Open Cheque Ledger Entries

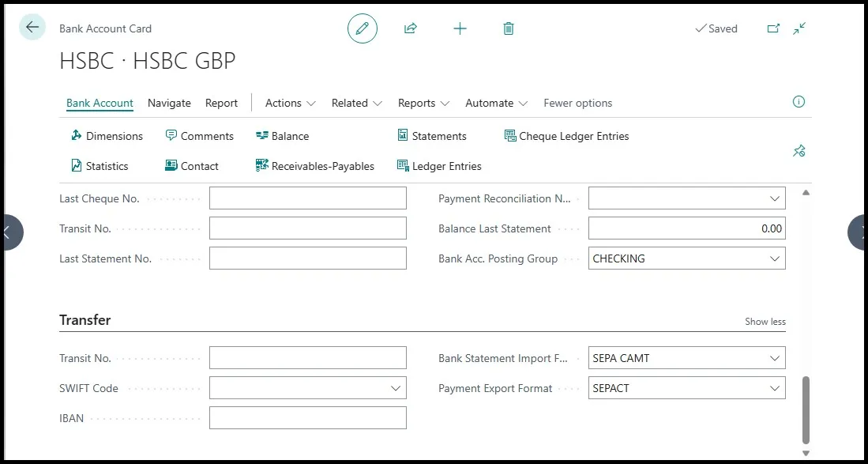click(567, 136)
